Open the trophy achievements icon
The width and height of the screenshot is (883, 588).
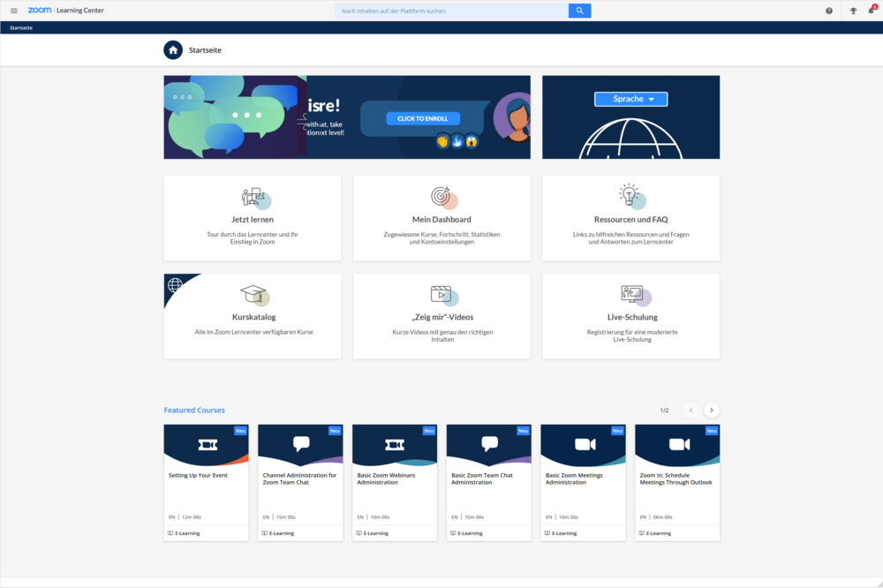point(853,11)
